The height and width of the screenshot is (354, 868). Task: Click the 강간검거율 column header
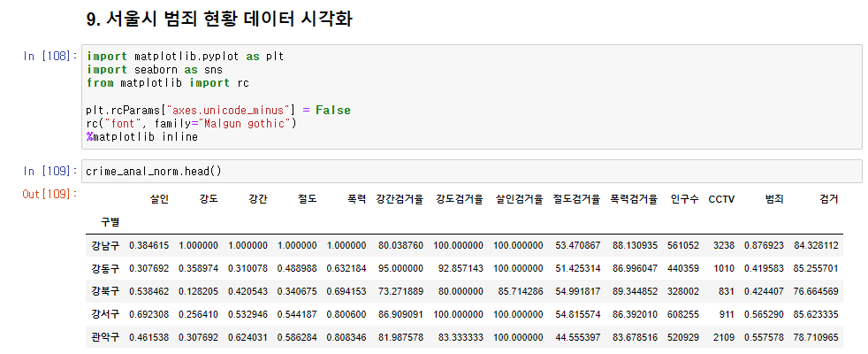(400, 199)
